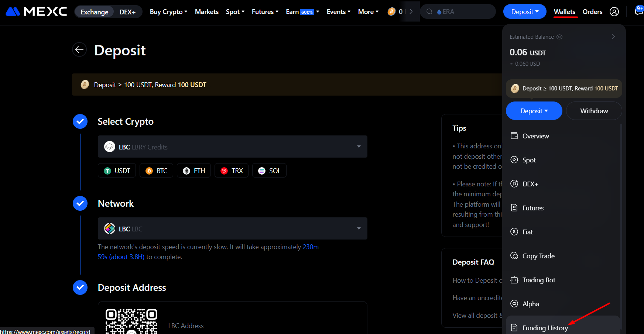The width and height of the screenshot is (644, 334).
Task: Click the header ticker next arrow
Action: point(411,12)
